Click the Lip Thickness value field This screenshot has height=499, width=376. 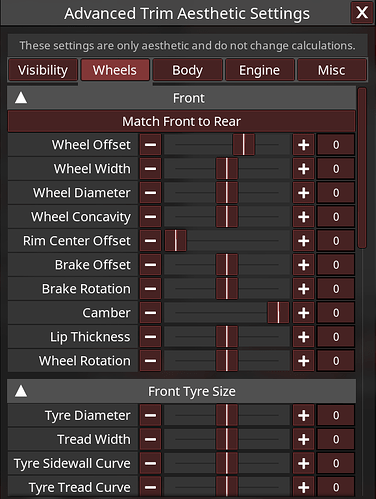336,337
